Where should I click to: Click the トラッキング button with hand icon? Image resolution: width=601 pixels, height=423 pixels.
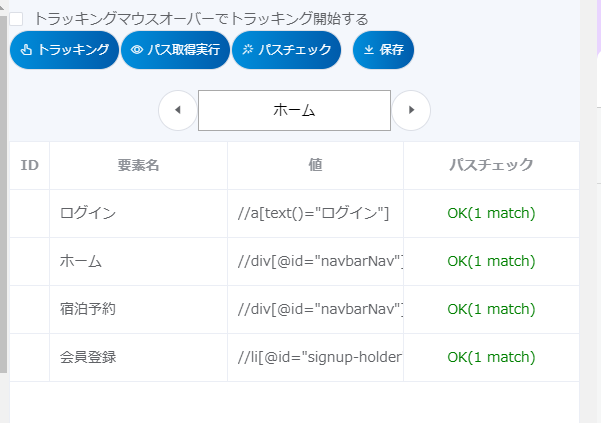[64, 49]
